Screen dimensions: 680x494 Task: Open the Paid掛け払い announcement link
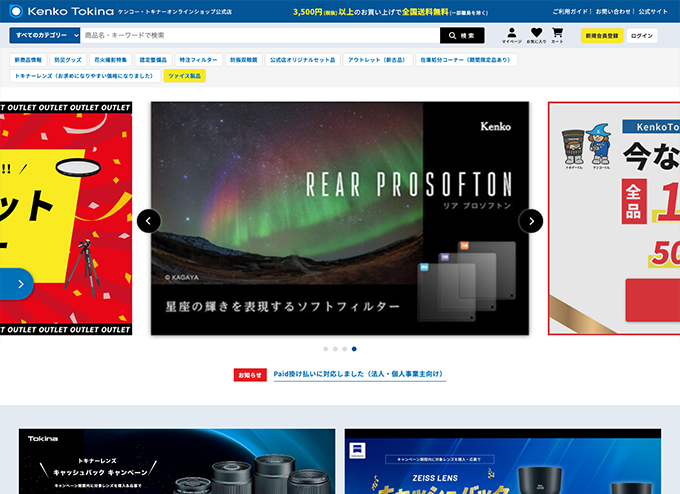tap(358, 374)
